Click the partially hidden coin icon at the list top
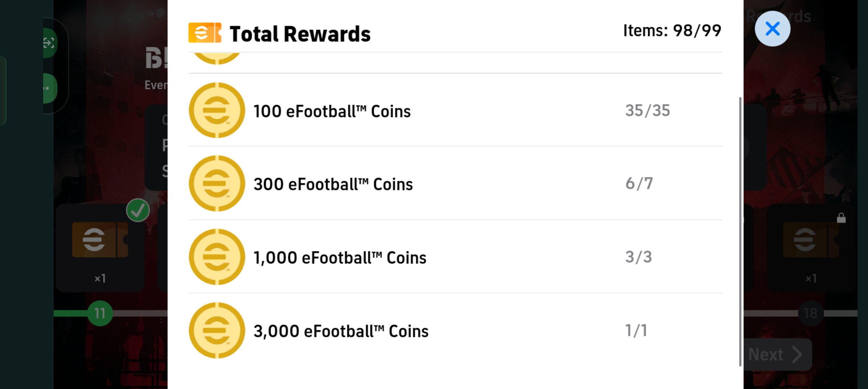This screenshot has width=868, height=389. pos(217,58)
